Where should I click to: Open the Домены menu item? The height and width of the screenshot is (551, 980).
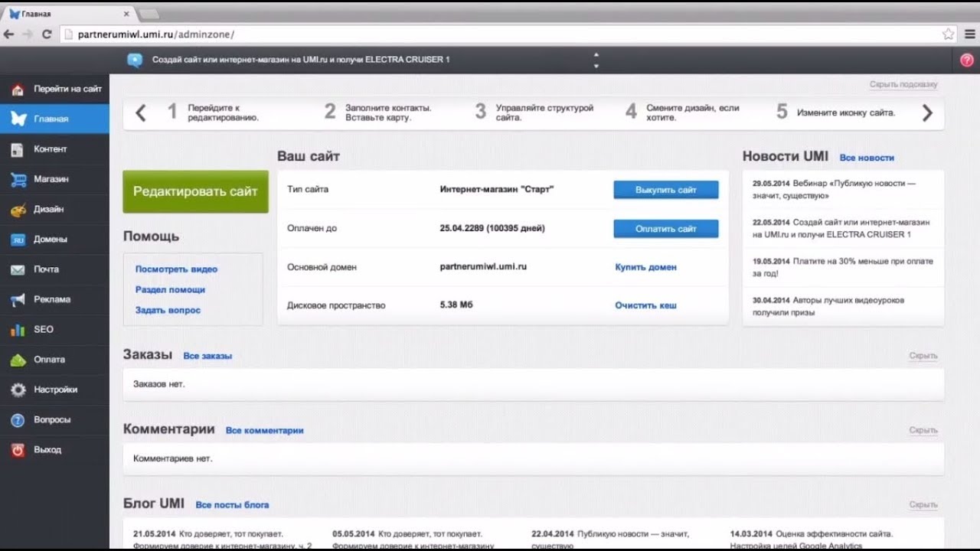[x=54, y=240]
